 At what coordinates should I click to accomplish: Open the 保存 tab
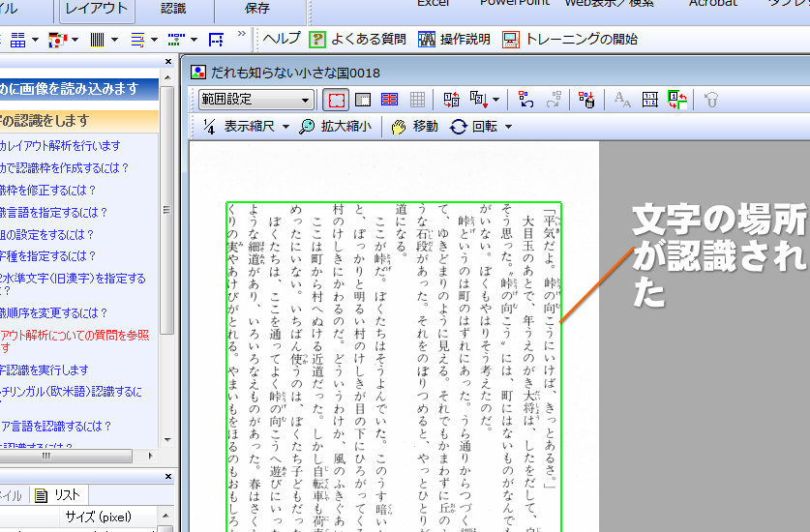(x=257, y=9)
